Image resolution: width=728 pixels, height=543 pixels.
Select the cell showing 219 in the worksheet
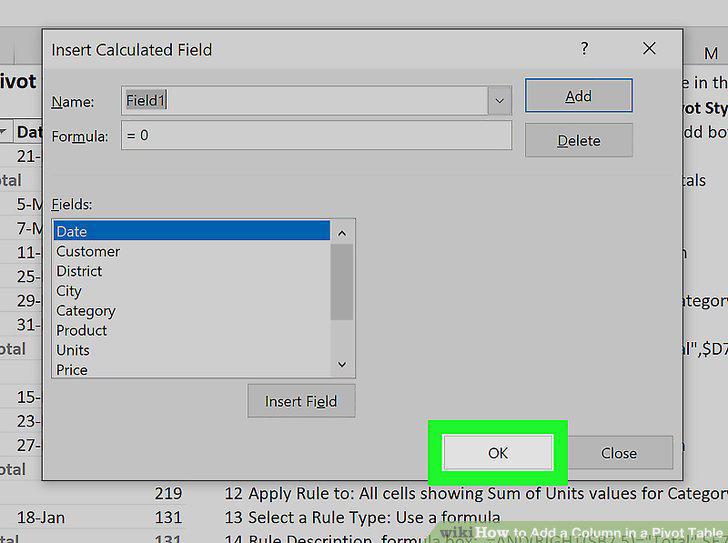(168, 493)
